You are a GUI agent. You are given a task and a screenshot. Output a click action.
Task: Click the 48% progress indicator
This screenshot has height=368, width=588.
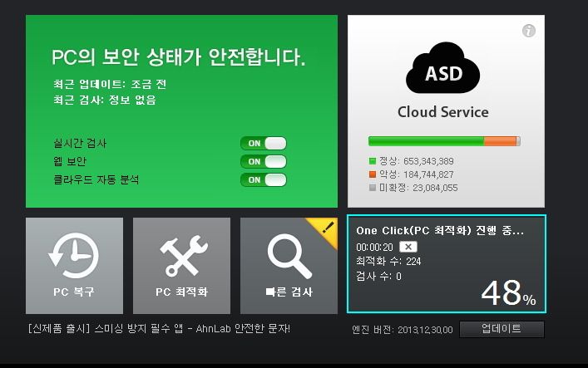(x=508, y=292)
